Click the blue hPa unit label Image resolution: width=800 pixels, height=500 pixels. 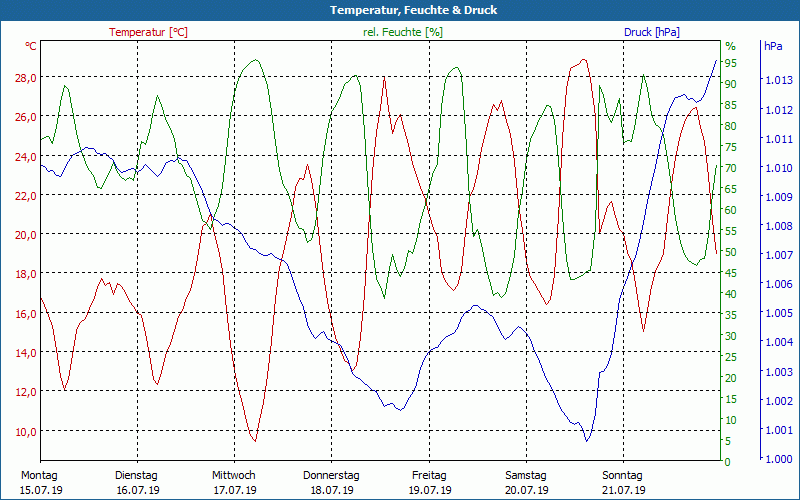(x=774, y=47)
